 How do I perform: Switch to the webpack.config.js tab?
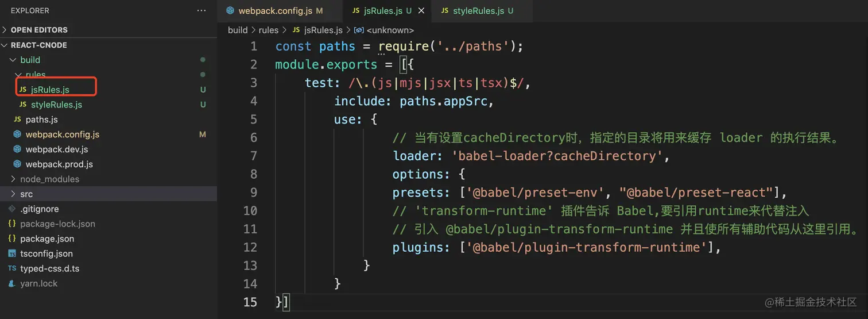coord(280,11)
